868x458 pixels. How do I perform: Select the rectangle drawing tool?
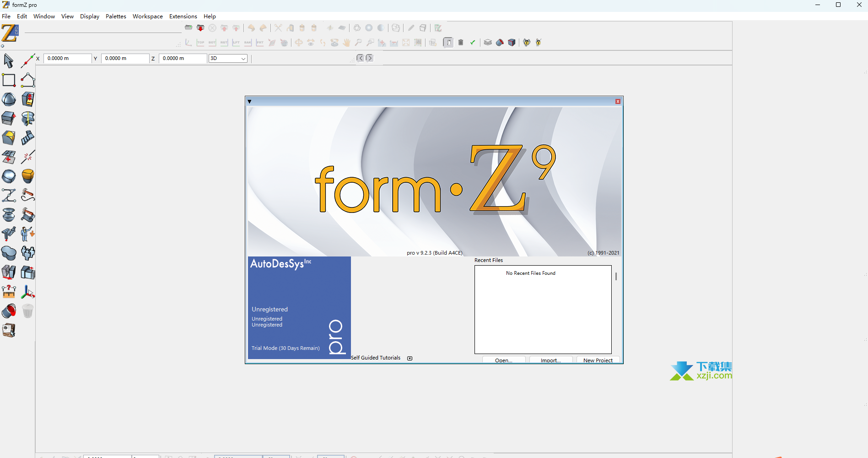tap(9, 80)
